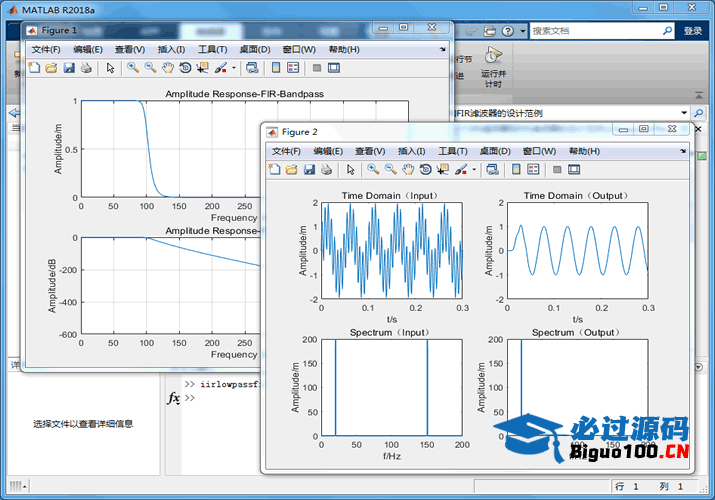Image resolution: width=715 pixels, height=500 pixels.
Task: Show plot tools and dock icon in Figure 1
Action: [334, 68]
